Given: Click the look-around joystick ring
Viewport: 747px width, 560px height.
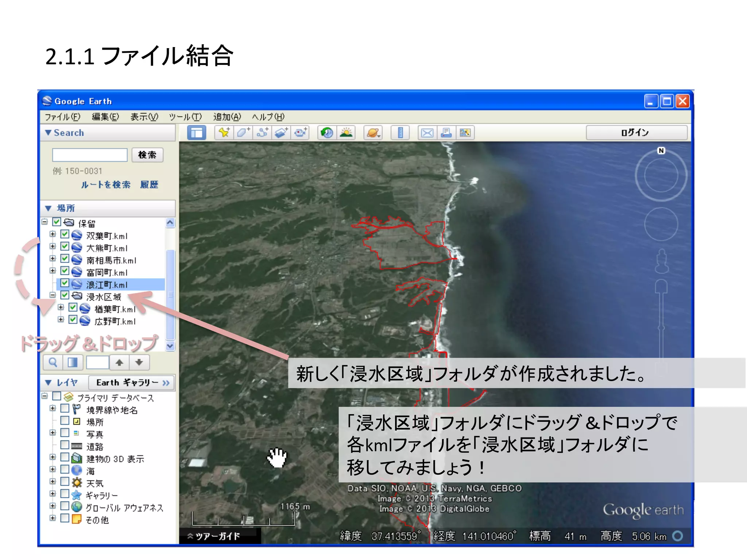Looking at the screenshot, I should point(661,175).
